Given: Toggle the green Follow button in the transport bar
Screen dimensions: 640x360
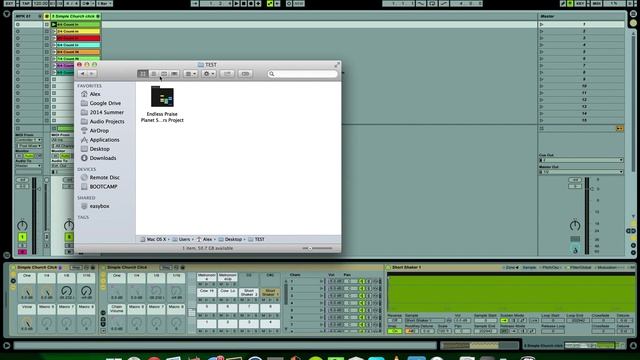Looking at the screenshot, I should [270, 3].
